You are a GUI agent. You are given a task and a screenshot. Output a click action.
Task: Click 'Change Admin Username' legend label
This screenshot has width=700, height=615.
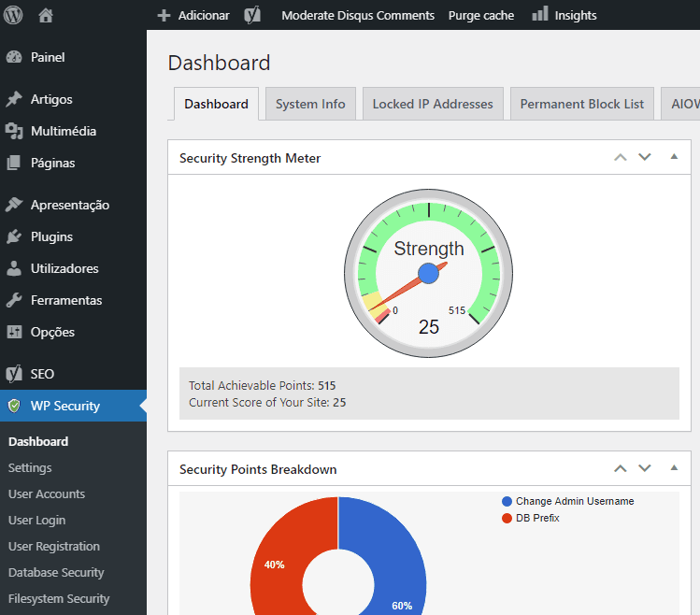coord(575,501)
